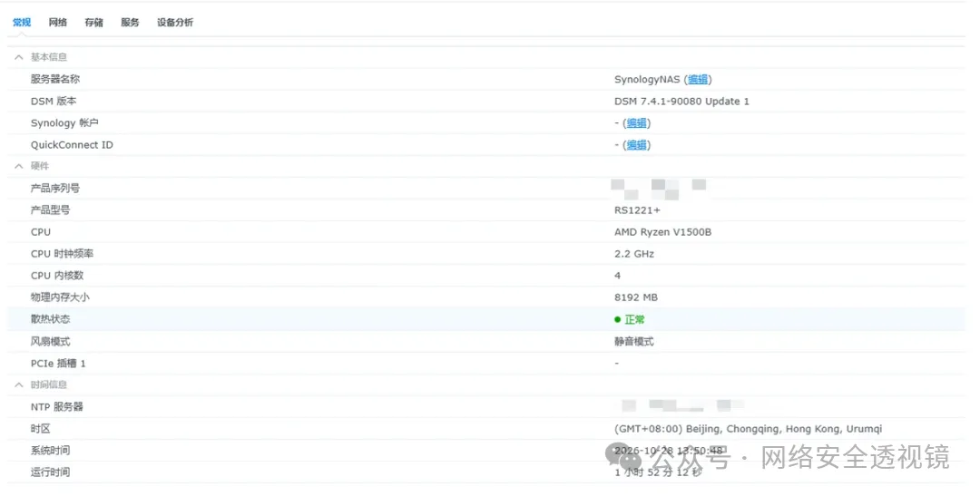This screenshot has height=496, width=980.
Task: Select the DSM 版本 label
Action: [x=54, y=102]
